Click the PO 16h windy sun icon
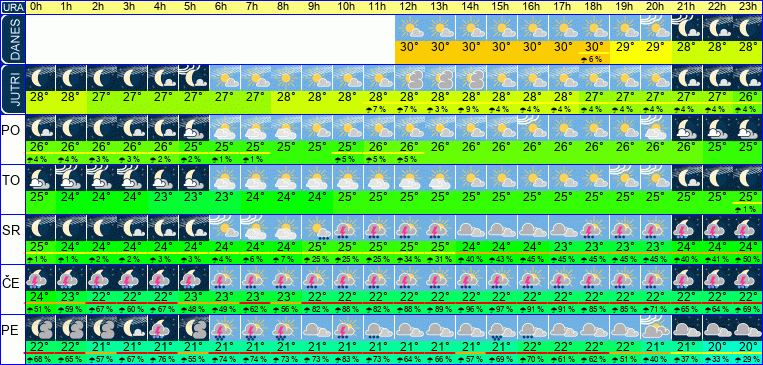The height and width of the screenshot is (365, 763). click(x=533, y=128)
